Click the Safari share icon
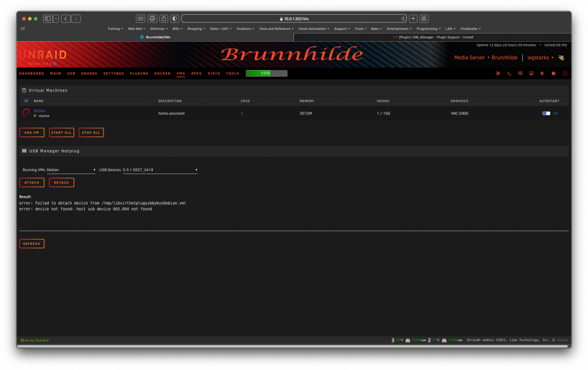Image resolution: width=588 pixels, height=370 pixels. [164, 18]
